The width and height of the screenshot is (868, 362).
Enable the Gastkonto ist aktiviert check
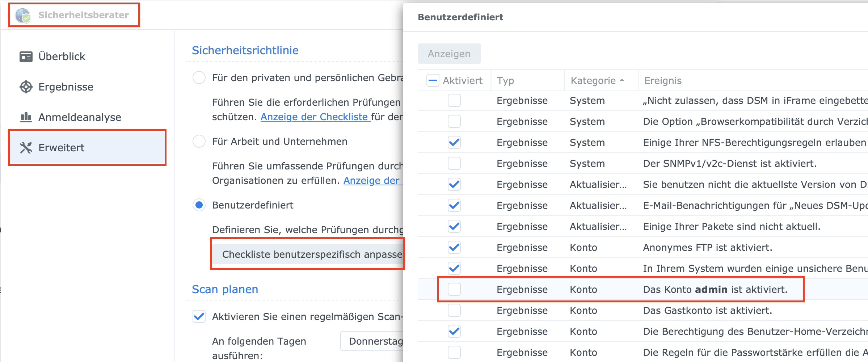[454, 310]
